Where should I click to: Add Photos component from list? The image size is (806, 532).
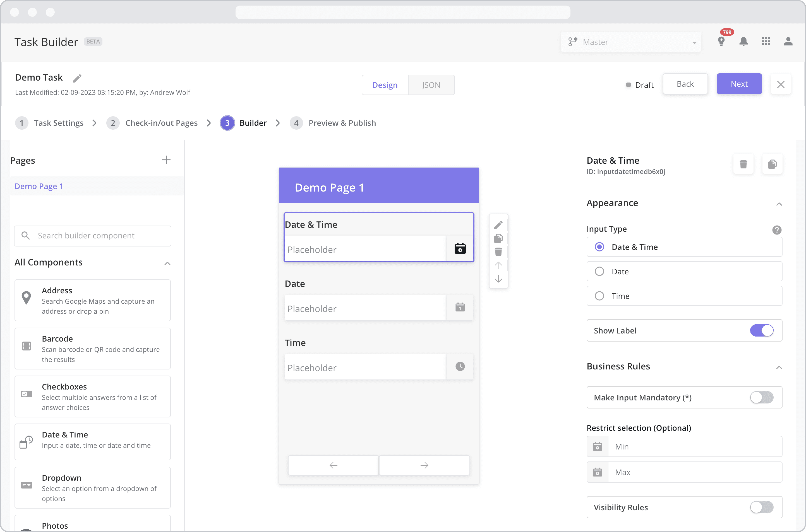pos(93,523)
